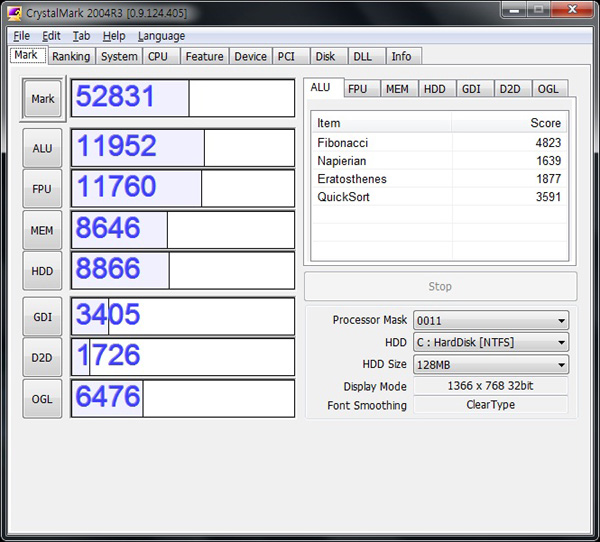Image resolution: width=600 pixels, height=542 pixels.
Task: Expand the HDD drive dropdown
Action: click(x=491, y=342)
